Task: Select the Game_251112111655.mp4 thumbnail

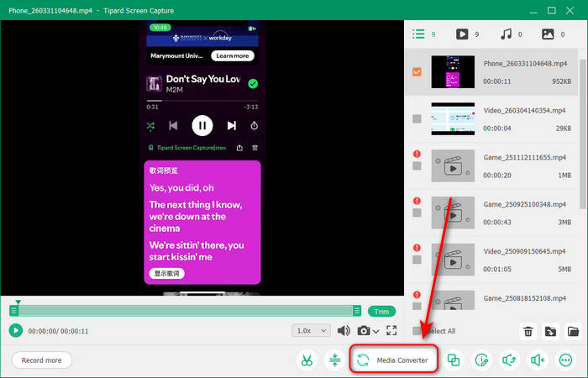Action: pos(453,165)
